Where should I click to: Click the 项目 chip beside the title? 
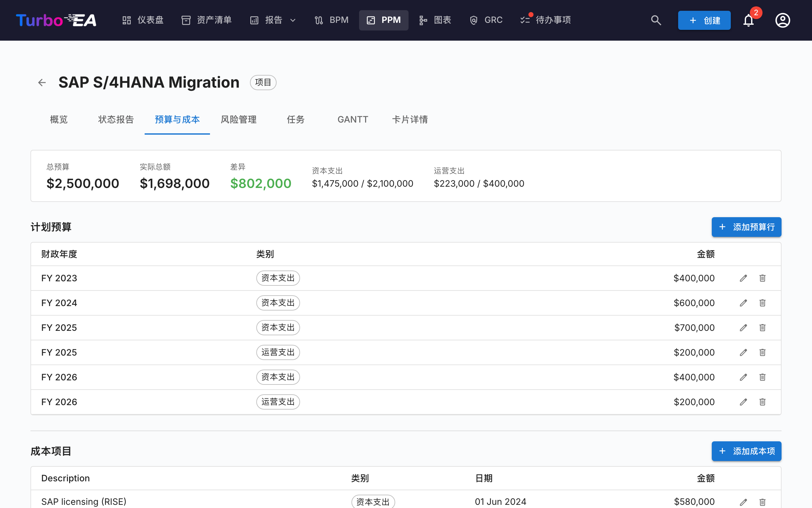pos(263,82)
